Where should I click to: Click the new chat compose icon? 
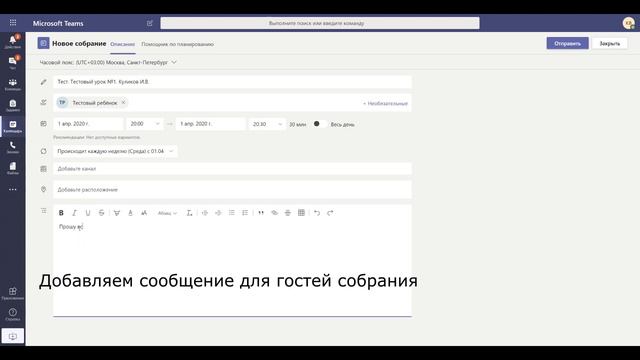150,23
